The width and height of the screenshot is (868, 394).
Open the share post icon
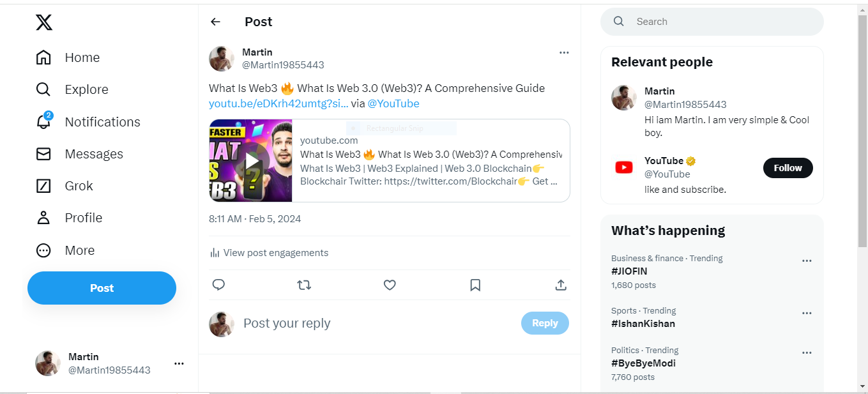(x=561, y=285)
